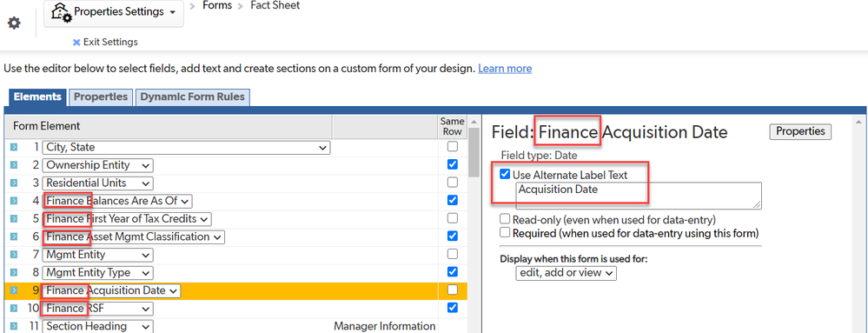Click the blue X Exit Settings icon
The image size is (868, 333).
[76, 43]
